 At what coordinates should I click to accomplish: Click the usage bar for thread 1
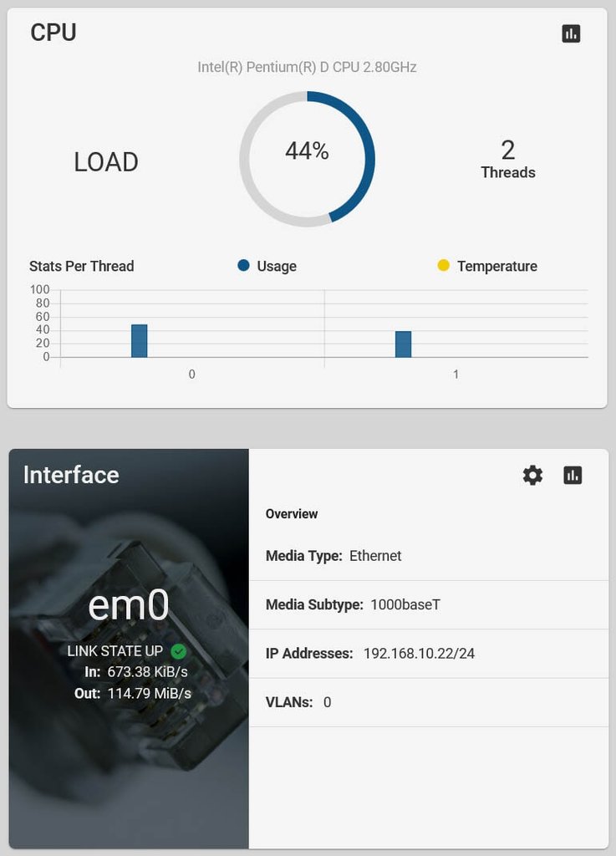pos(403,344)
